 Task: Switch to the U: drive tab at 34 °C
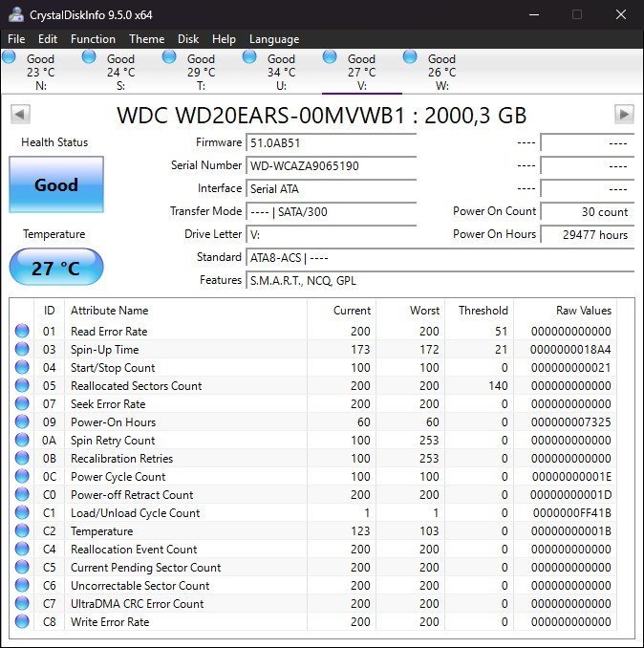[281, 72]
